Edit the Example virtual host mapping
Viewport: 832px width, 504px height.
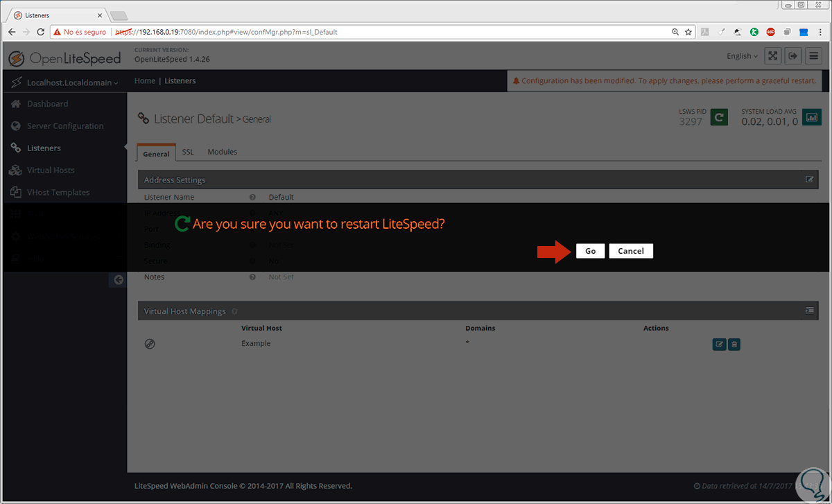pyautogui.click(x=720, y=344)
